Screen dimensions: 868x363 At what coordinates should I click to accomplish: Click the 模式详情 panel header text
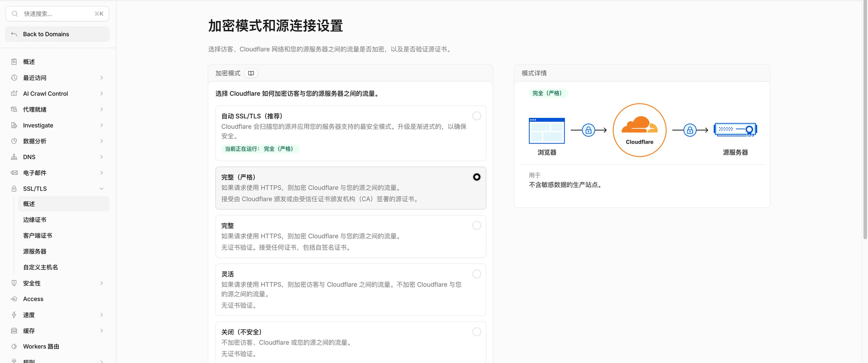coord(534,73)
